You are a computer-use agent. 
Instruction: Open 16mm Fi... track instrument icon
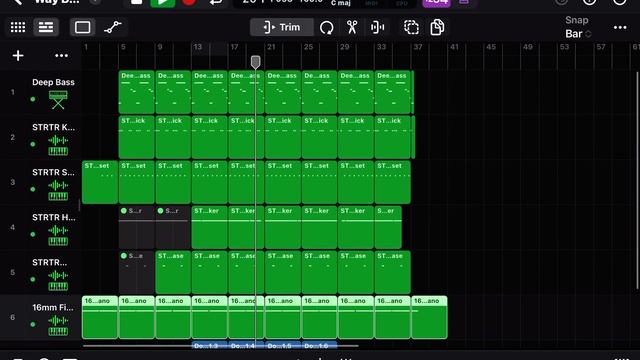click(x=58, y=326)
